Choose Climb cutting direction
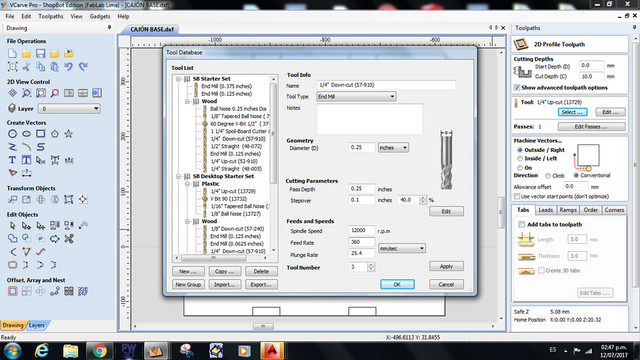The width and height of the screenshot is (640, 360). (x=548, y=176)
